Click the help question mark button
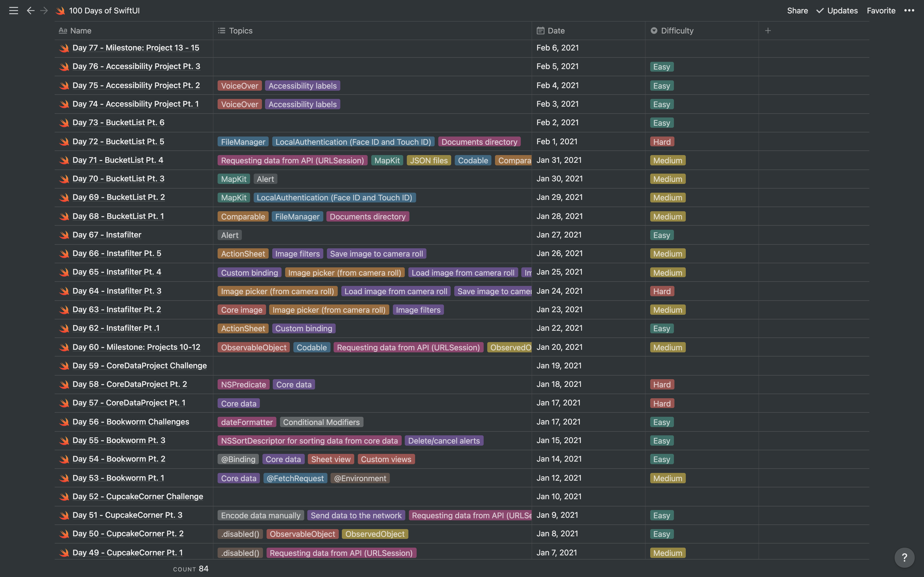This screenshot has width=924, height=577. (904, 557)
